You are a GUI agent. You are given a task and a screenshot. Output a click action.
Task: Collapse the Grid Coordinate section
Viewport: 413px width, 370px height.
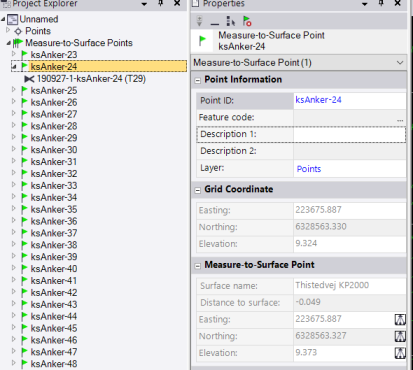click(x=198, y=190)
